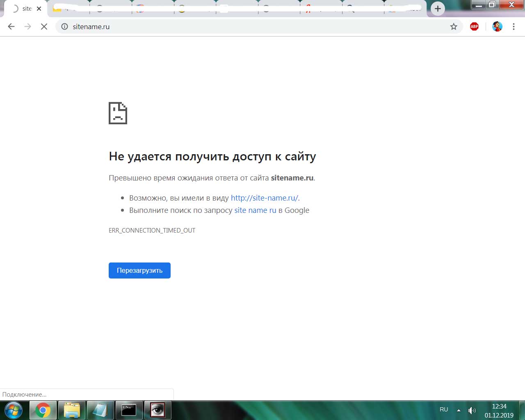Open the Notepad taskbar item
This screenshot has width=525, height=420.
coord(100,410)
